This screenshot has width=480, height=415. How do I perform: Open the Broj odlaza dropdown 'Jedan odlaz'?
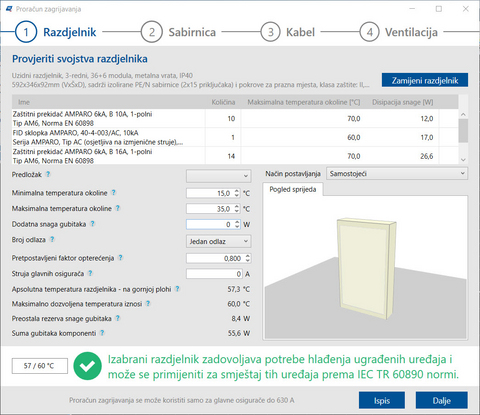218,241
